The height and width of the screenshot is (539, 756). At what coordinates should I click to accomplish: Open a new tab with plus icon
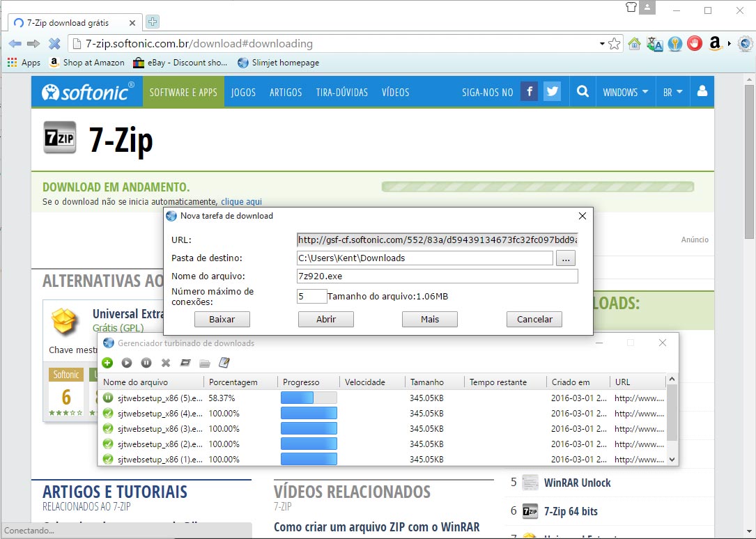coord(153,22)
